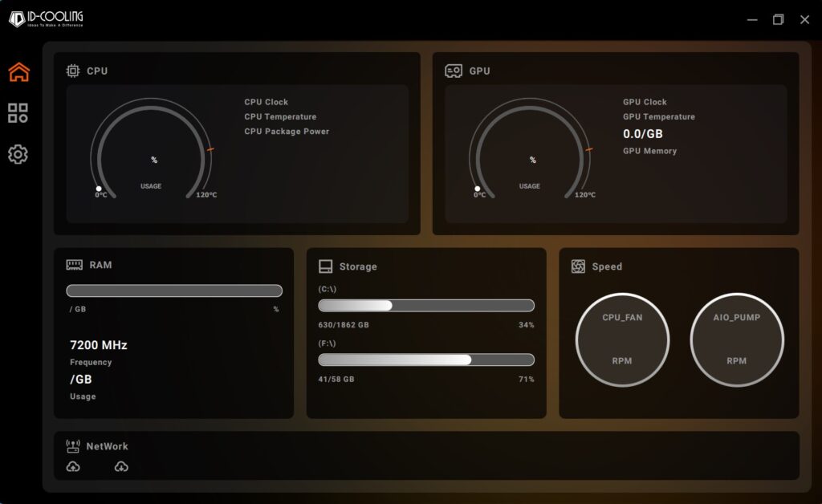
Task: Click the 630/1862 GB text
Action: 344,325
